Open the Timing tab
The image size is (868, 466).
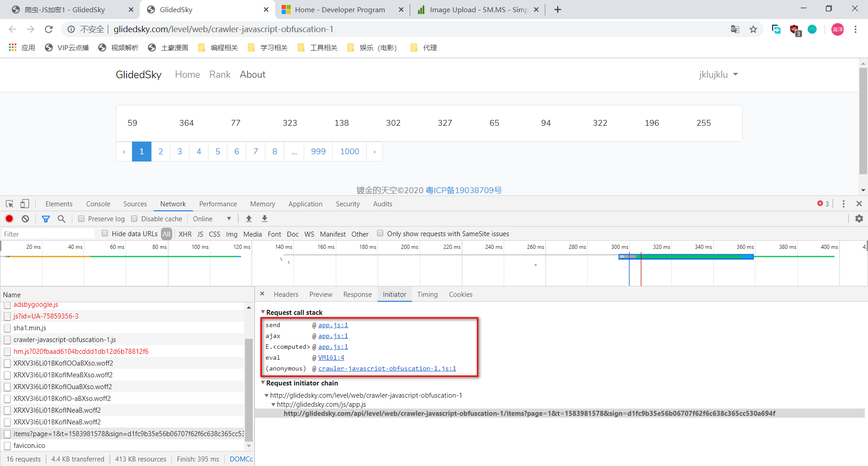tap(427, 295)
